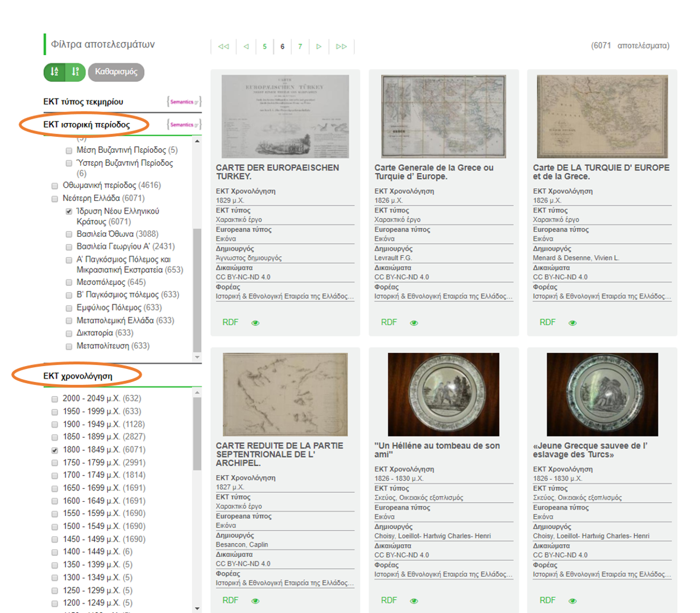Check 1850 - 1899 μ.Χ. date filter
This screenshot has height=613, width=700.
[55, 437]
